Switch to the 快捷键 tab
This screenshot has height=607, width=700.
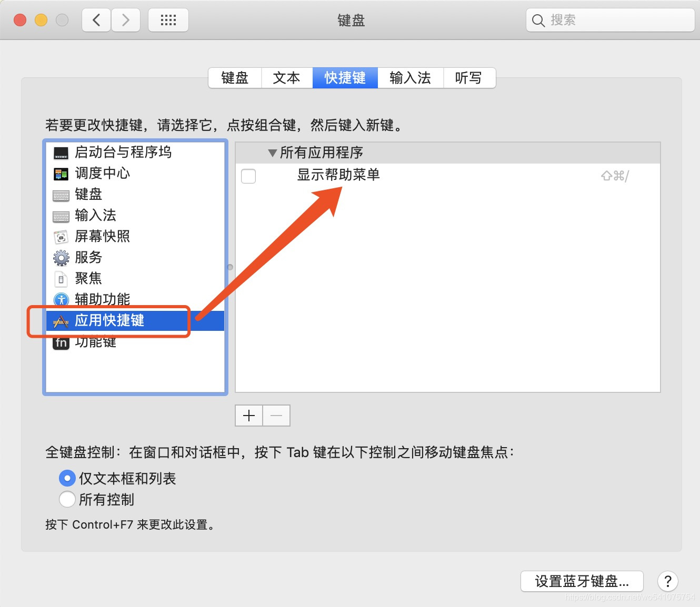coord(345,78)
